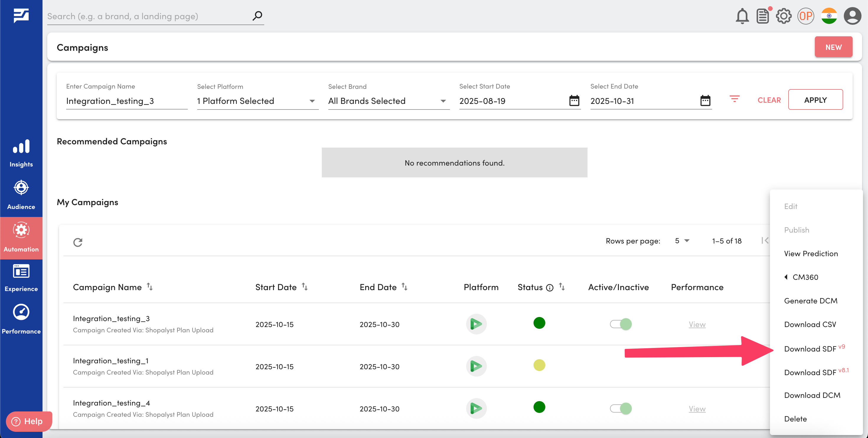Viewport: 868px width, 438px height.
Task: Change rows per page dropdown
Action: (682, 241)
